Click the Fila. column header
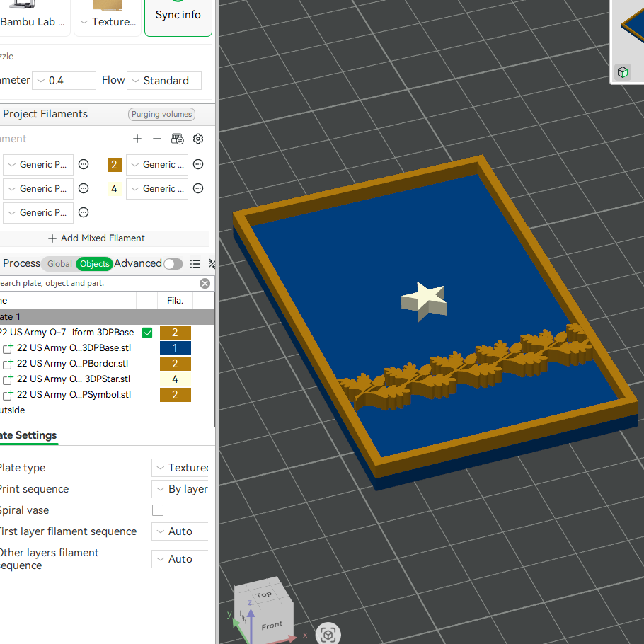 175,301
